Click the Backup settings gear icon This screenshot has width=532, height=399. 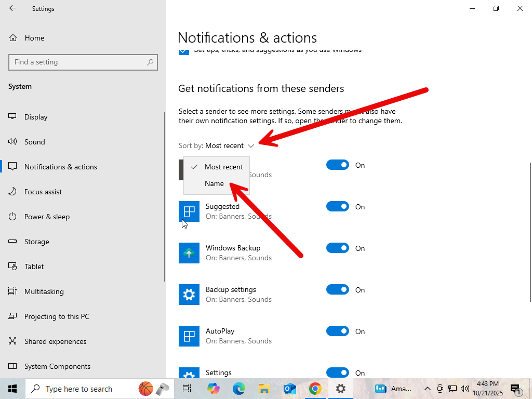[189, 295]
